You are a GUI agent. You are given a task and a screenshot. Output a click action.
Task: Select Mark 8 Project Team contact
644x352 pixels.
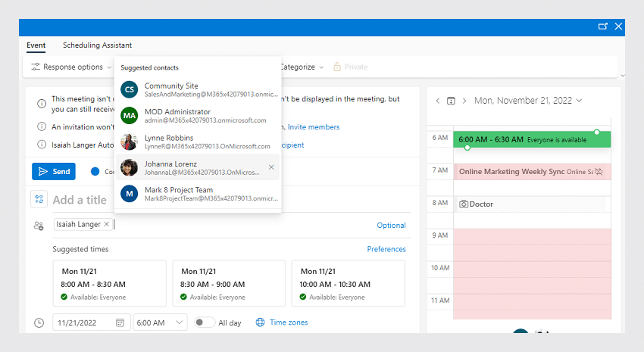(198, 194)
